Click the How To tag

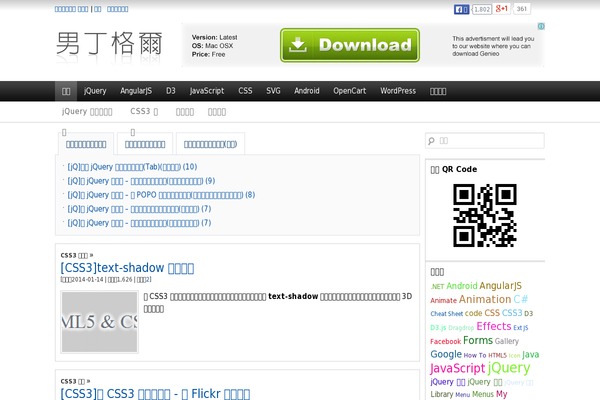click(475, 356)
